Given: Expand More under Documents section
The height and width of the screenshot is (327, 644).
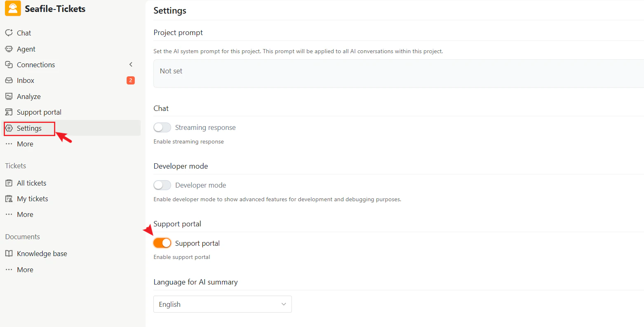Looking at the screenshot, I should [25, 270].
